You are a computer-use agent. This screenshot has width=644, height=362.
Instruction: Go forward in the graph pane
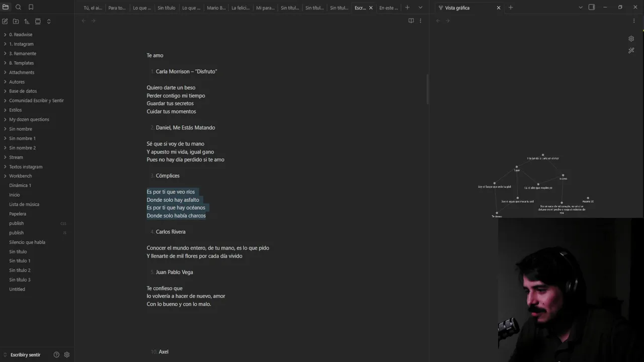click(447, 21)
